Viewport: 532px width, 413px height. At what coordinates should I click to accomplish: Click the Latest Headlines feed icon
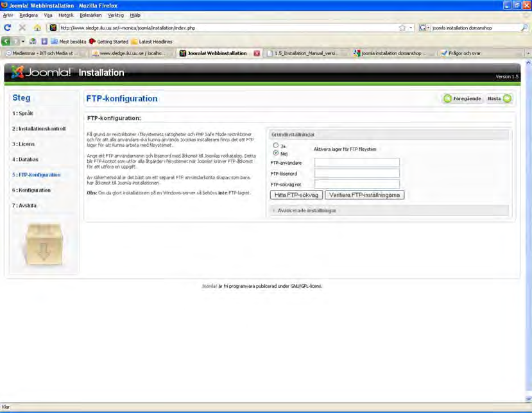pyautogui.click(x=134, y=42)
